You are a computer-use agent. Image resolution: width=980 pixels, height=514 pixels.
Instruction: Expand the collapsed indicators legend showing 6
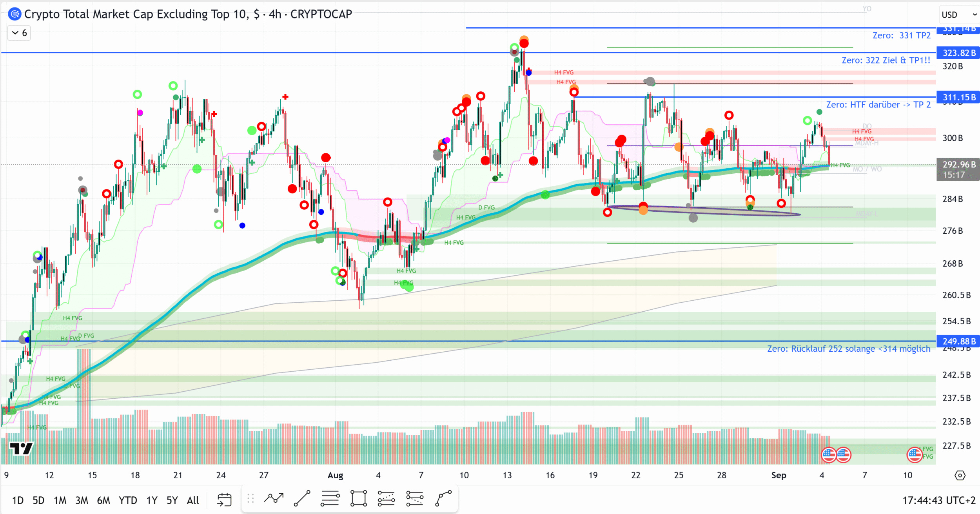19,33
